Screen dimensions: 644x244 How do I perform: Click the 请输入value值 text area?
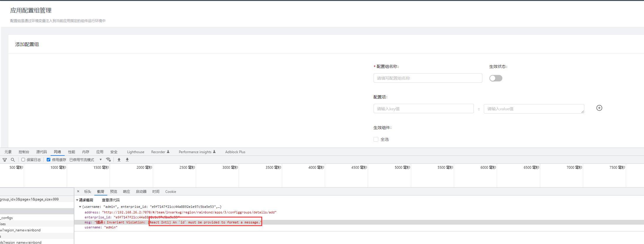pos(534,108)
